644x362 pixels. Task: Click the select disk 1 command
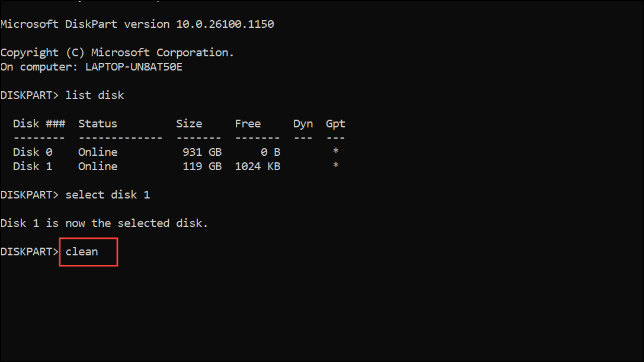[x=111, y=195]
